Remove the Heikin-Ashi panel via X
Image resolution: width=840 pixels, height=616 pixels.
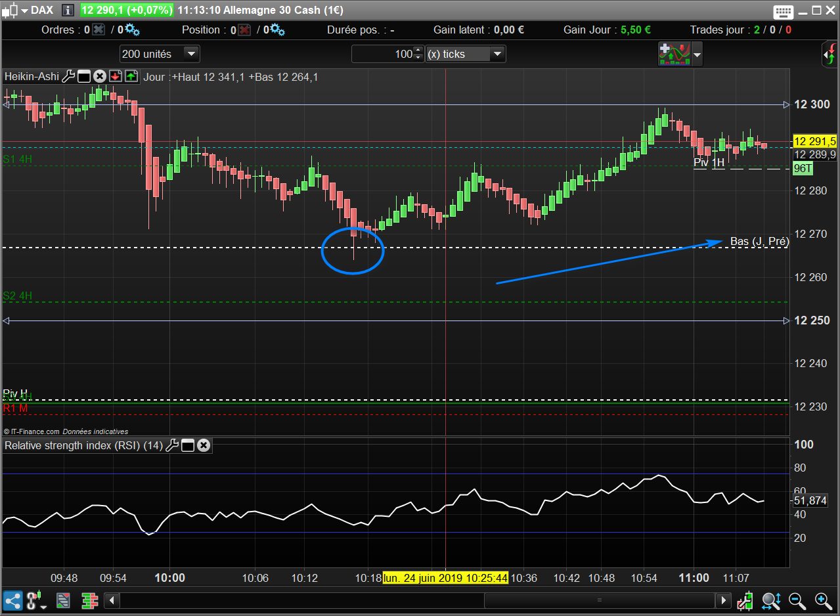click(100, 76)
